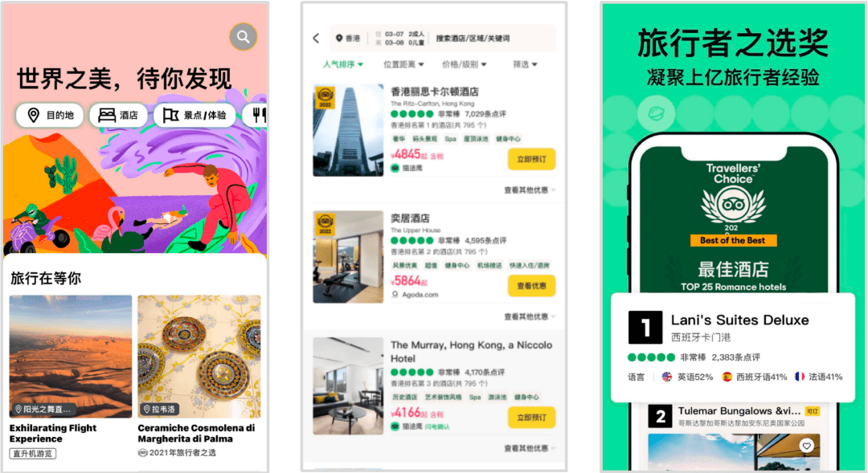Switch to the 景点/体验 chip

[x=194, y=115]
